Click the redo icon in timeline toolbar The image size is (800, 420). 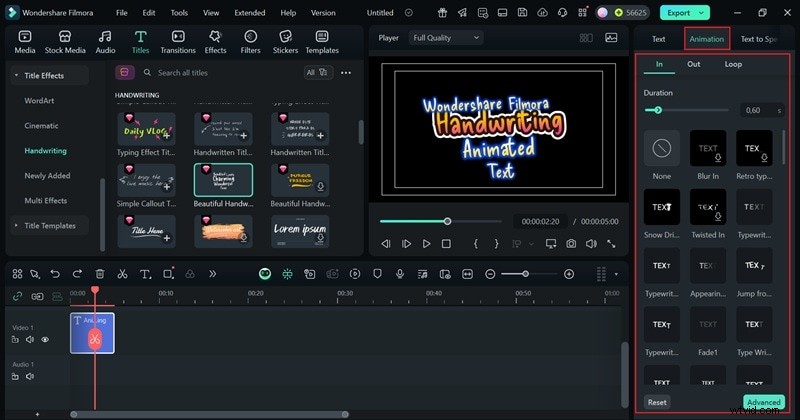pos(77,274)
